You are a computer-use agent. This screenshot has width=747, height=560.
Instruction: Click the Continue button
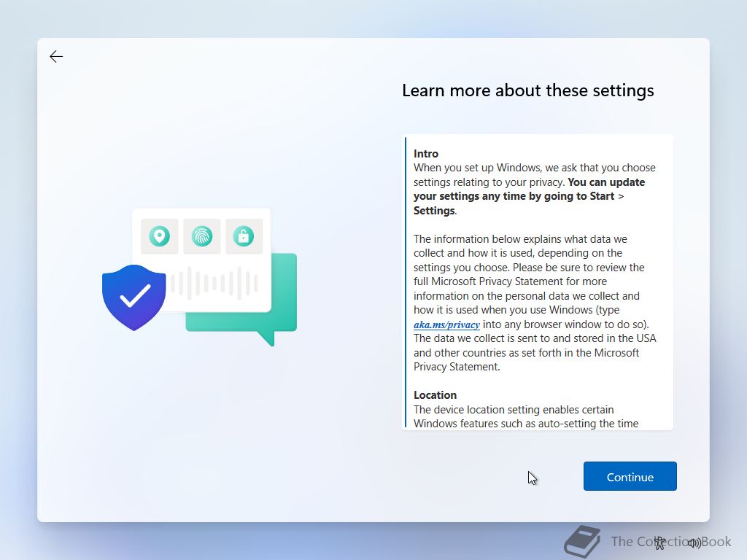[630, 476]
